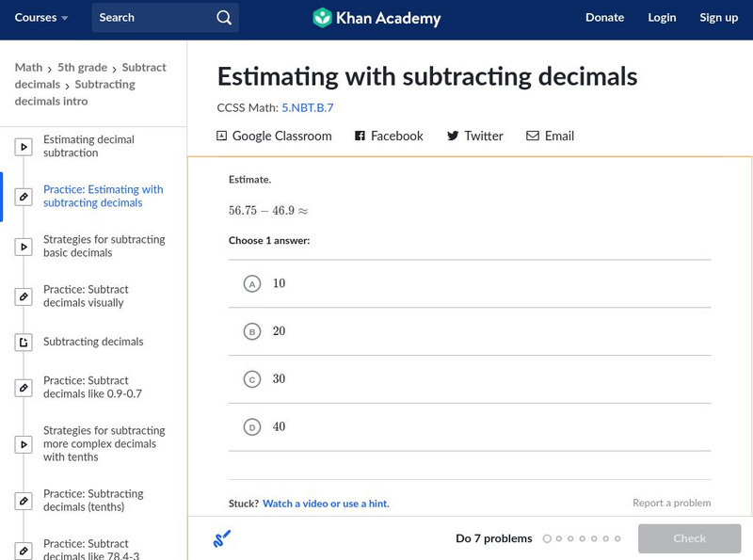Image resolution: width=753 pixels, height=560 pixels.
Task: Click Donate in the top bar
Action: 604,18
